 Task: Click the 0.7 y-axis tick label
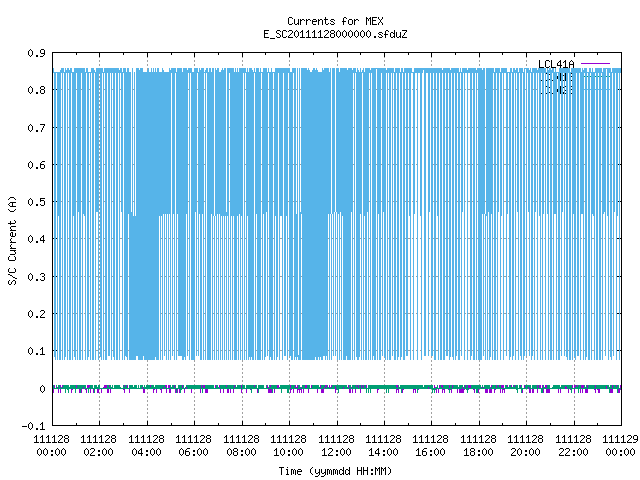pos(36,128)
